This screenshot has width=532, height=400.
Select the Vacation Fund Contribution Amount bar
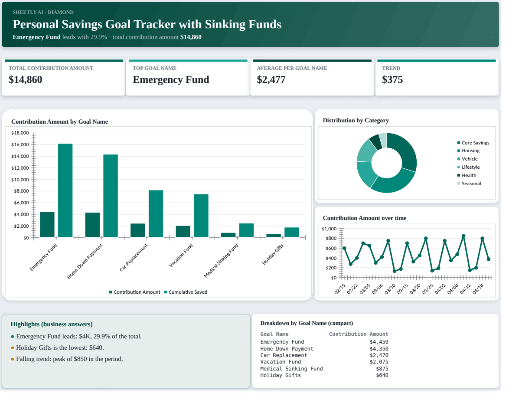pos(183,232)
